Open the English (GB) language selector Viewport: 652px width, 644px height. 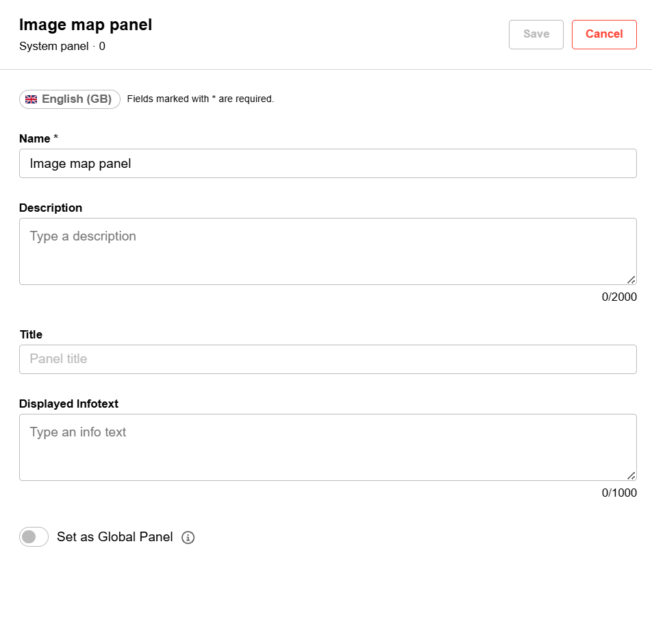[70, 99]
